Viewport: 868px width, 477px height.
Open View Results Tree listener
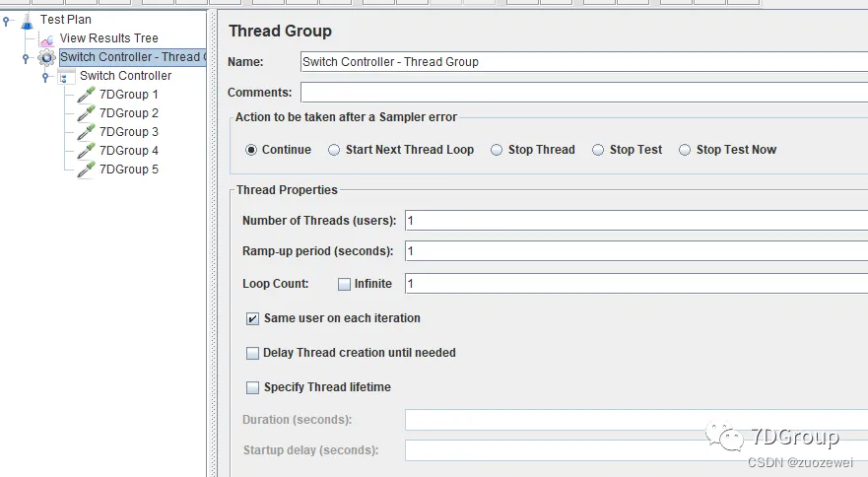[109, 38]
